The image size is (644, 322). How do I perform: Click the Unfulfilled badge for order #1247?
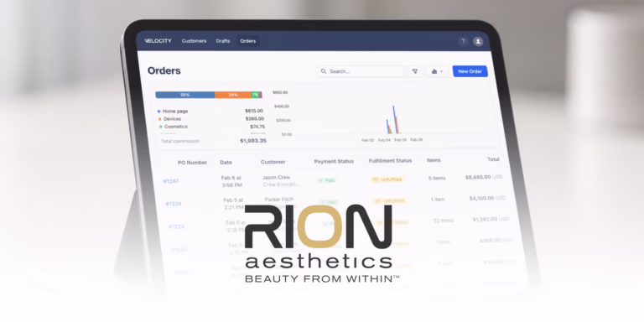click(x=387, y=179)
